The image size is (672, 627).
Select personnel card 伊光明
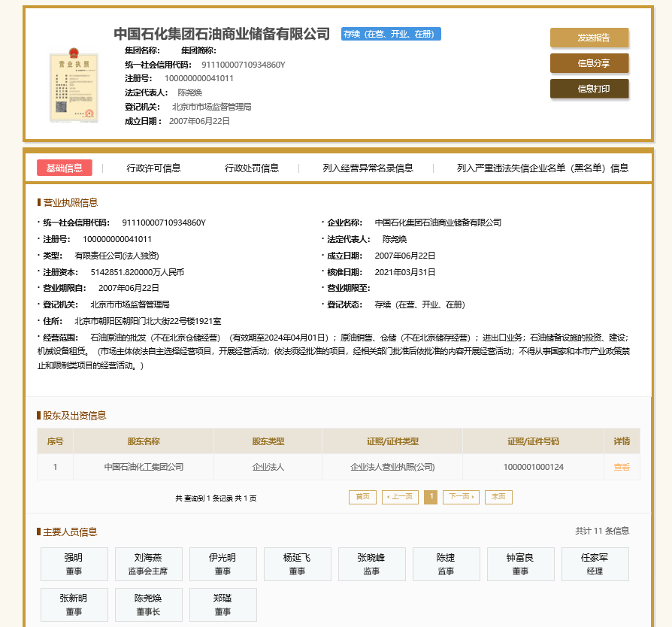coord(222,564)
